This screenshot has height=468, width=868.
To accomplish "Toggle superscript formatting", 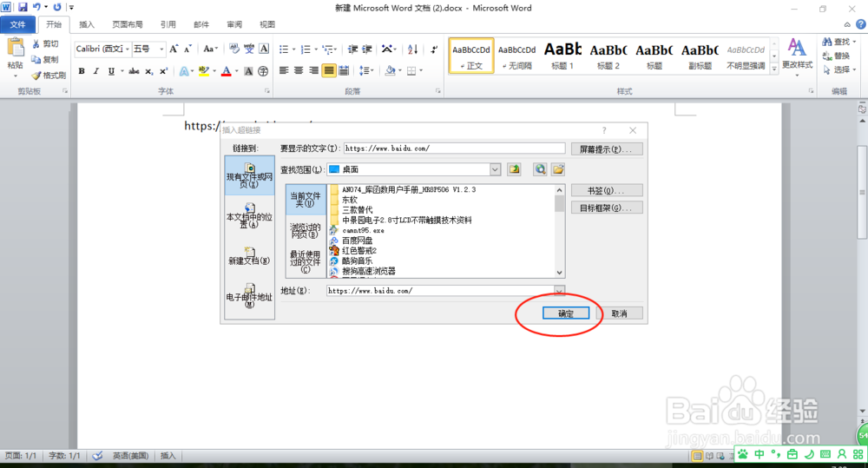I will [163, 71].
